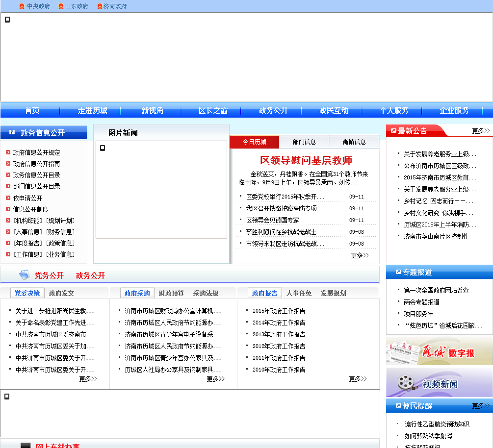Open news item 李胜利慰问在乡抗战老战士
The width and height of the screenshot is (493, 448).
tap(282, 232)
